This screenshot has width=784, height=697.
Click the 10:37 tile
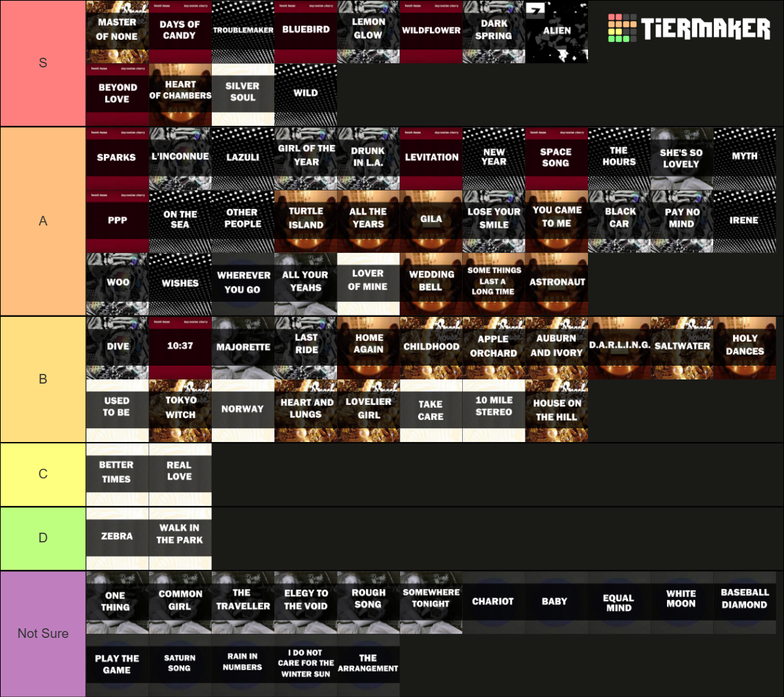180,348
